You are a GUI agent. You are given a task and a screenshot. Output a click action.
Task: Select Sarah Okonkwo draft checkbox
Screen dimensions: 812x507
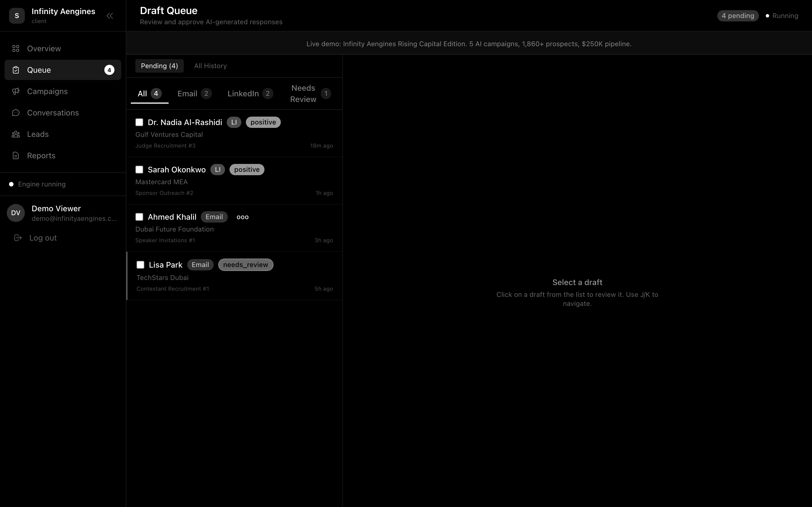pyautogui.click(x=139, y=170)
